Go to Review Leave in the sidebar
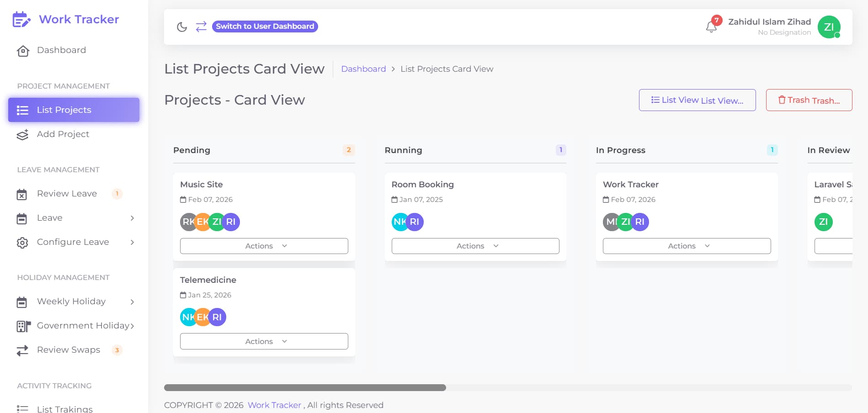868x413 pixels. (x=67, y=194)
